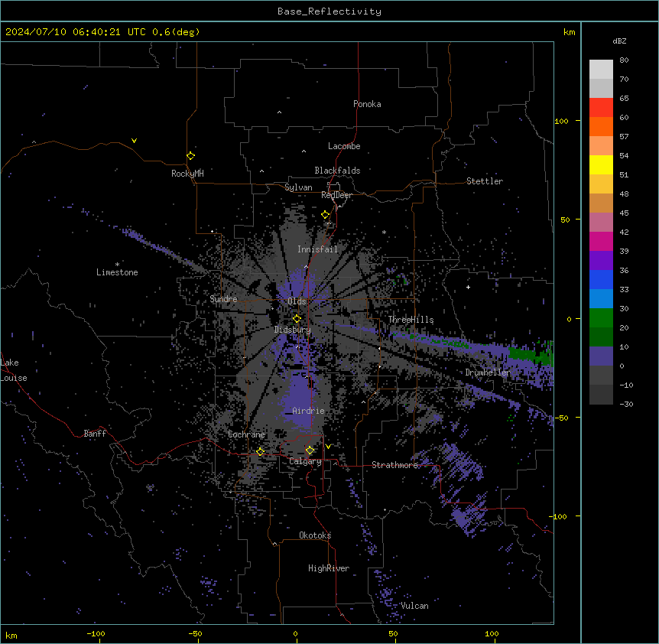659x644 pixels.
Task: Click the Stettler label
Action: click(x=485, y=181)
